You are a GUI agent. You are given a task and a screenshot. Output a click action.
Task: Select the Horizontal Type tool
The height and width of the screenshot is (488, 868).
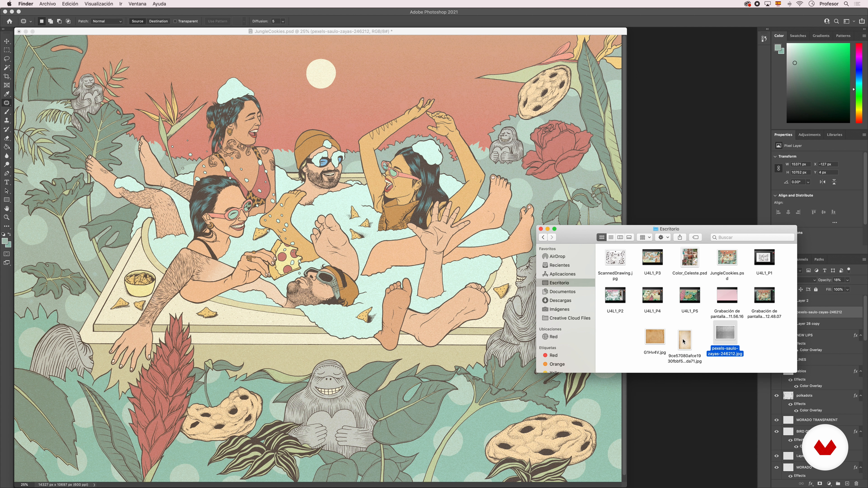click(x=7, y=182)
